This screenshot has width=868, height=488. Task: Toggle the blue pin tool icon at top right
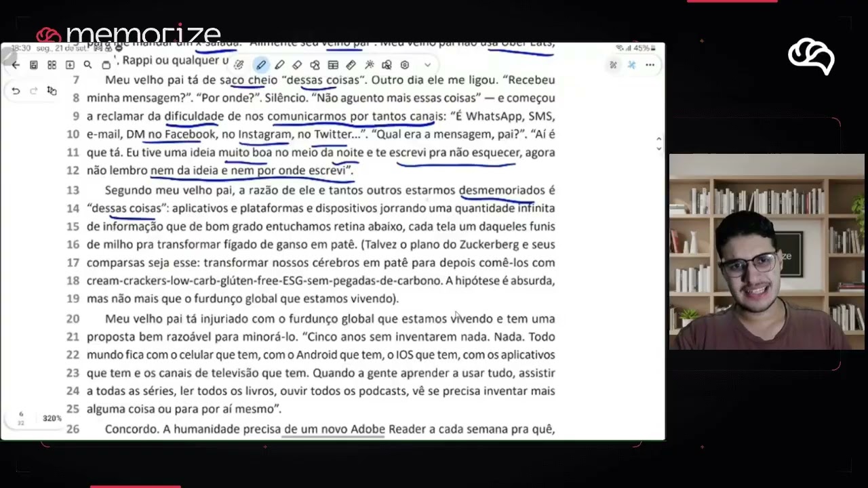point(631,65)
